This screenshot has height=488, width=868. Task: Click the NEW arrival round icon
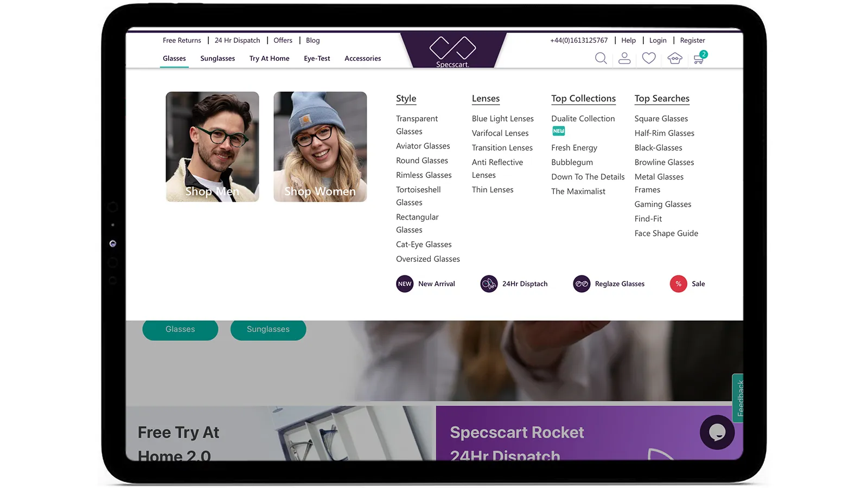tap(405, 284)
